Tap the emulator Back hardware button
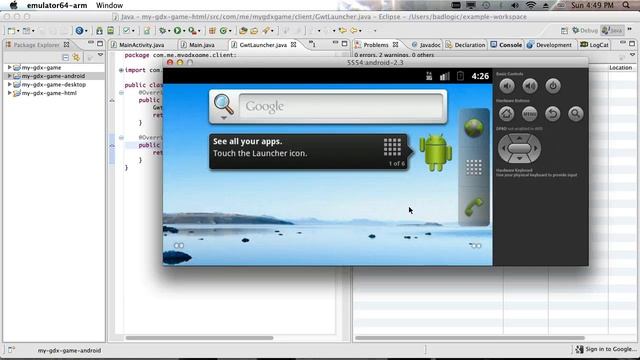 553,114
